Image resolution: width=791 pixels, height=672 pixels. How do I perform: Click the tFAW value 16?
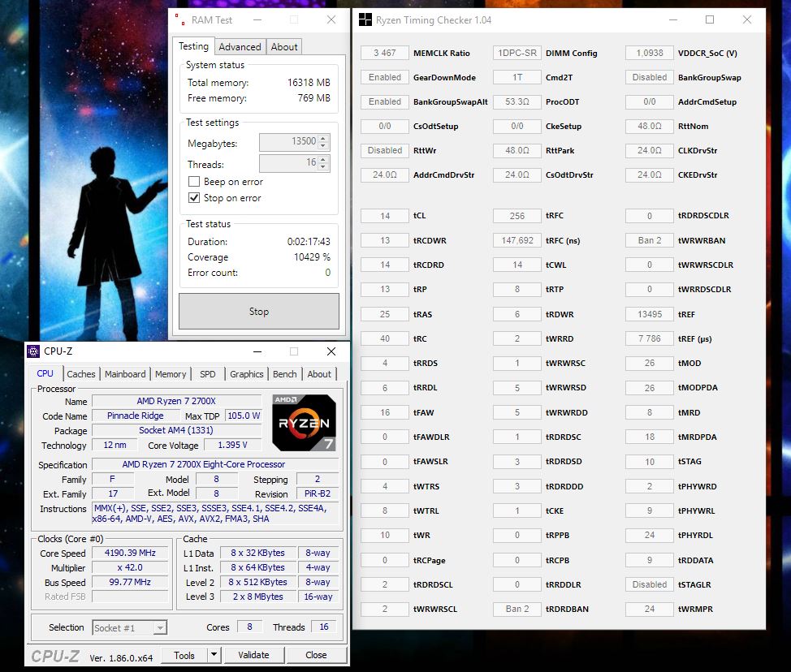(x=384, y=412)
